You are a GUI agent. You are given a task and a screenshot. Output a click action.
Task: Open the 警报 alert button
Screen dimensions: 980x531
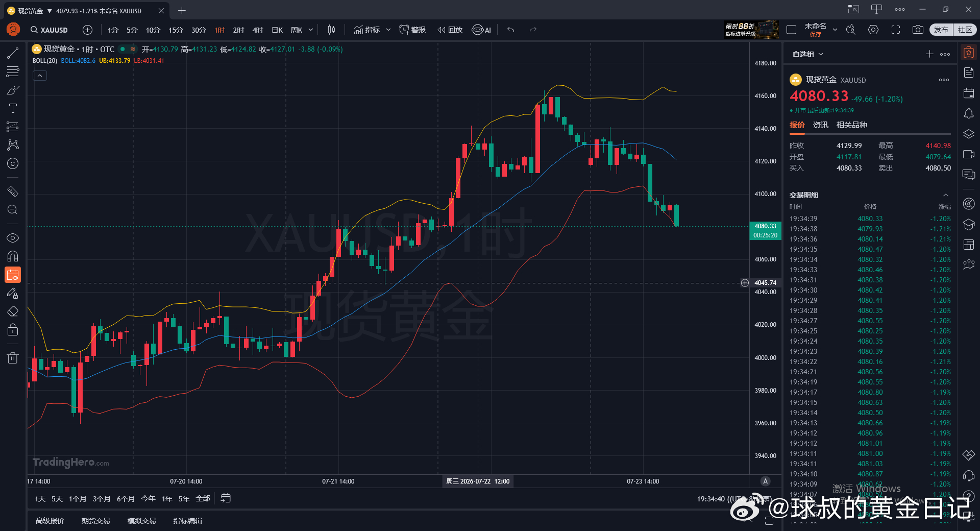[x=412, y=30]
